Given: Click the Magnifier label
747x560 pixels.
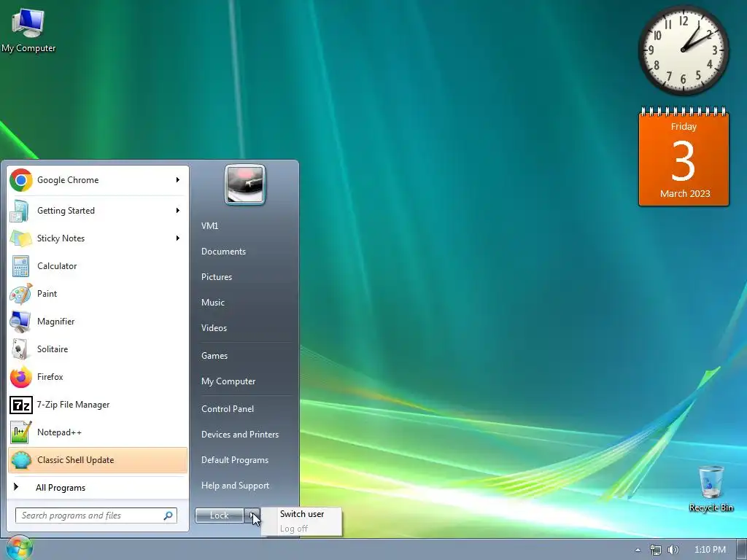Looking at the screenshot, I should [55, 322].
